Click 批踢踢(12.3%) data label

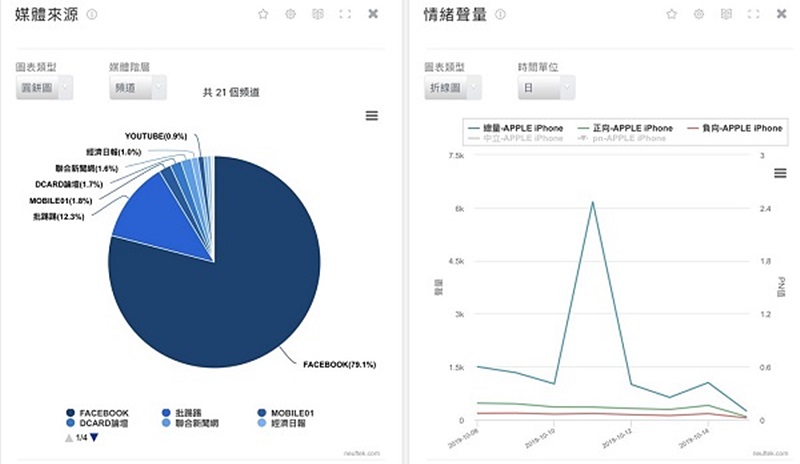click(x=58, y=216)
